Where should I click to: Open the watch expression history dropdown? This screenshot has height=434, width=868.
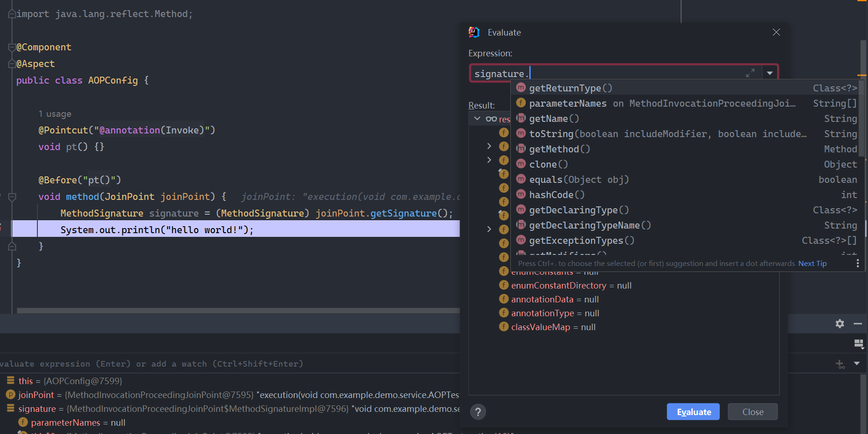tap(857, 363)
